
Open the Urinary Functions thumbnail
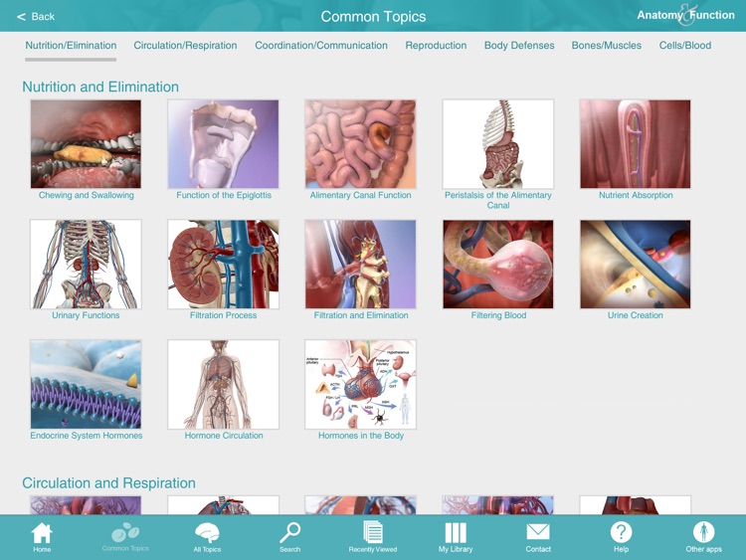pos(86,264)
